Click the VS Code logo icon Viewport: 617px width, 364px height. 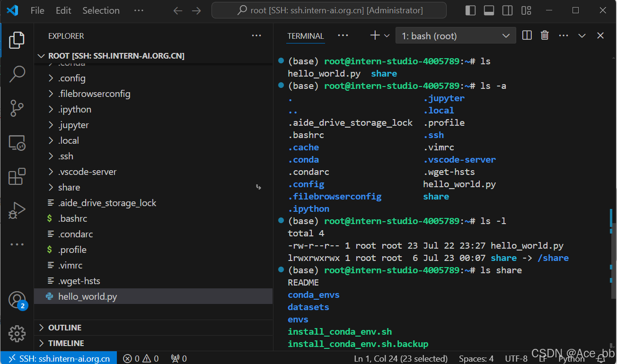click(x=12, y=10)
